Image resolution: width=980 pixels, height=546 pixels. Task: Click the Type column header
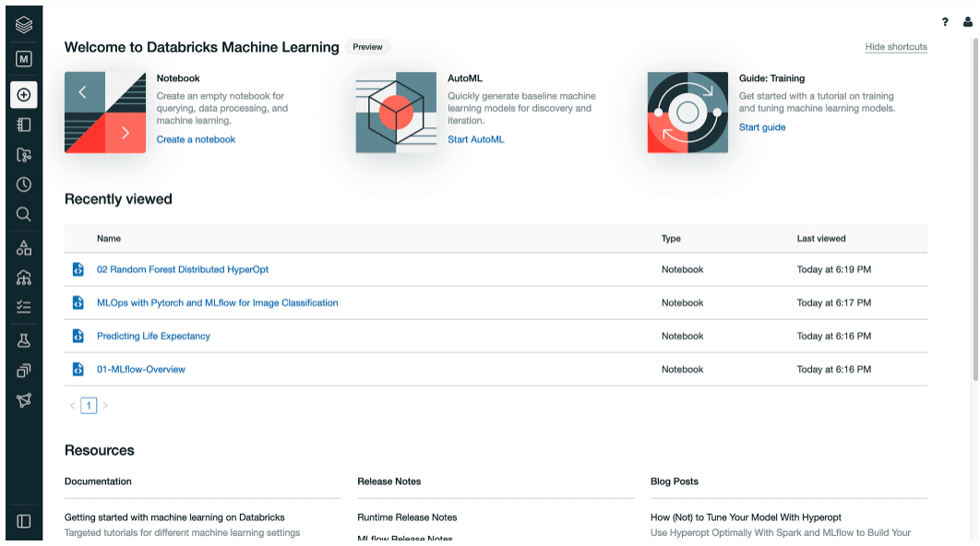point(671,239)
